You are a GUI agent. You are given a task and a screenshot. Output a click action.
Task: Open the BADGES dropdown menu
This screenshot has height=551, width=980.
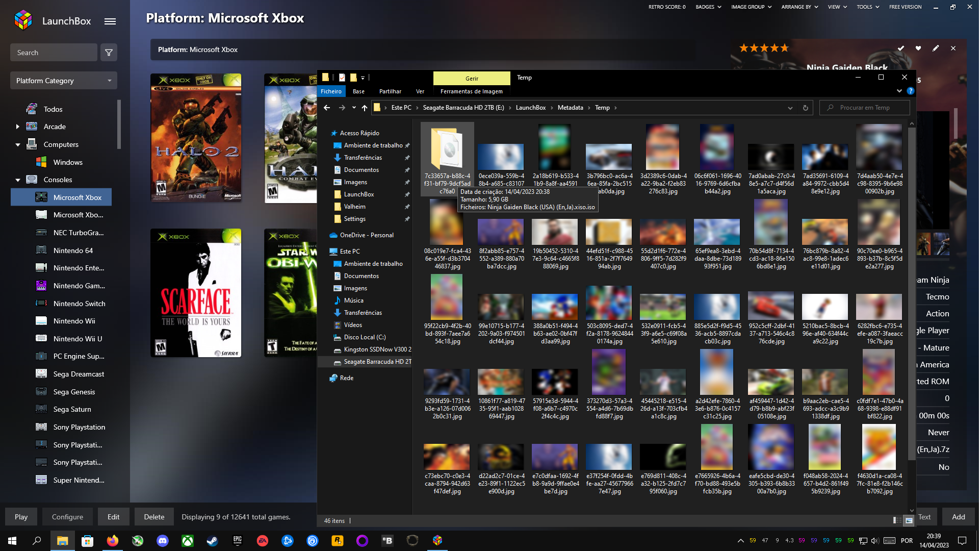708,7
